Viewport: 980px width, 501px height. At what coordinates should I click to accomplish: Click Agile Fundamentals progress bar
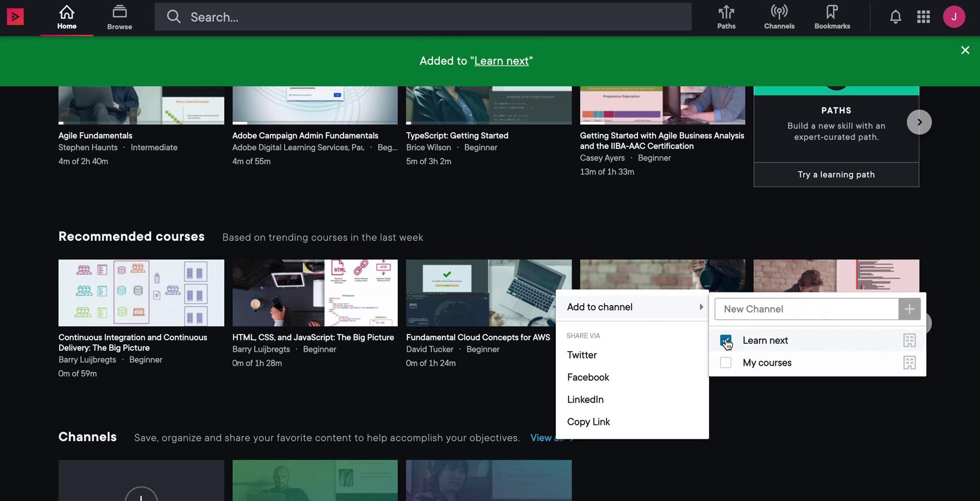[x=141, y=123]
